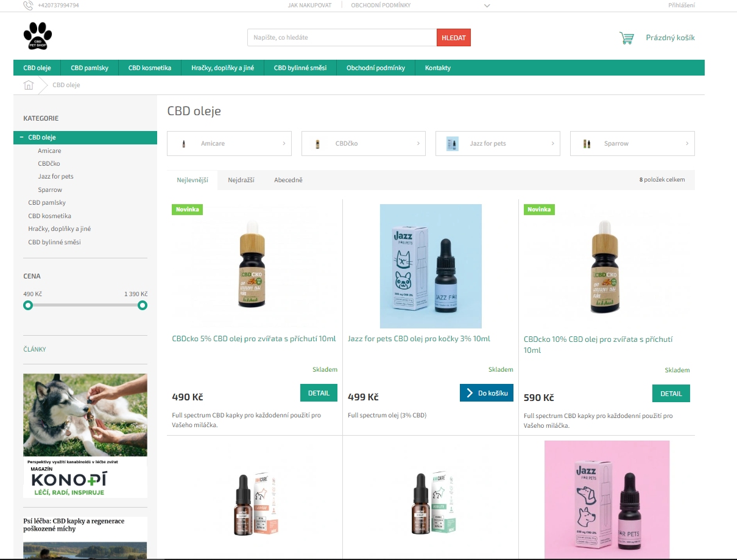Expand the top bar dropdown chevron
The width and height of the screenshot is (737, 560).
[x=487, y=5]
